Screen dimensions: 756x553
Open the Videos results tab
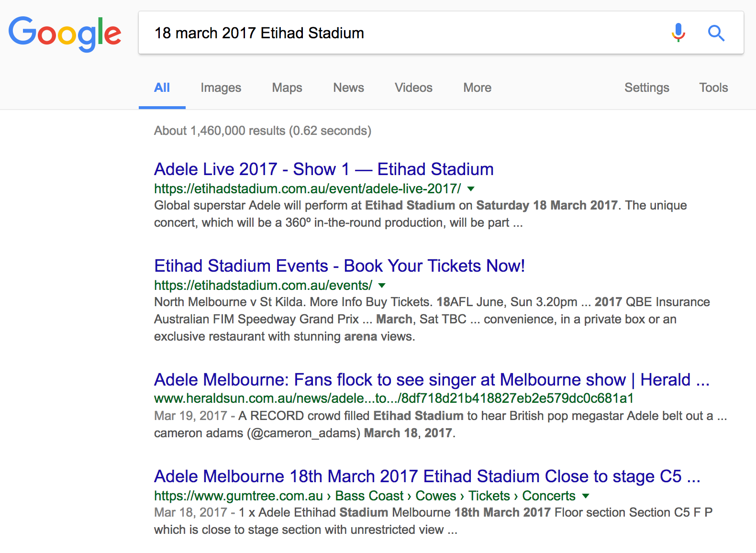(413, 88)
